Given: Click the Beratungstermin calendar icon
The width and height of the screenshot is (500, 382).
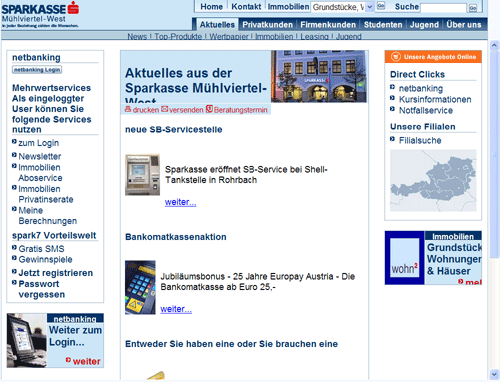Looking at the screenshot, I should click(209, 109).
